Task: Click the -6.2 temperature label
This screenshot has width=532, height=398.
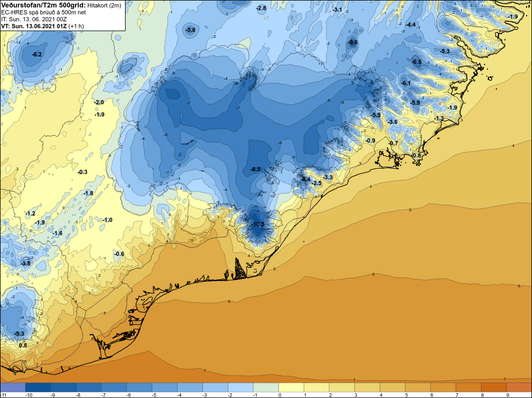Action: tap(37, 54)
